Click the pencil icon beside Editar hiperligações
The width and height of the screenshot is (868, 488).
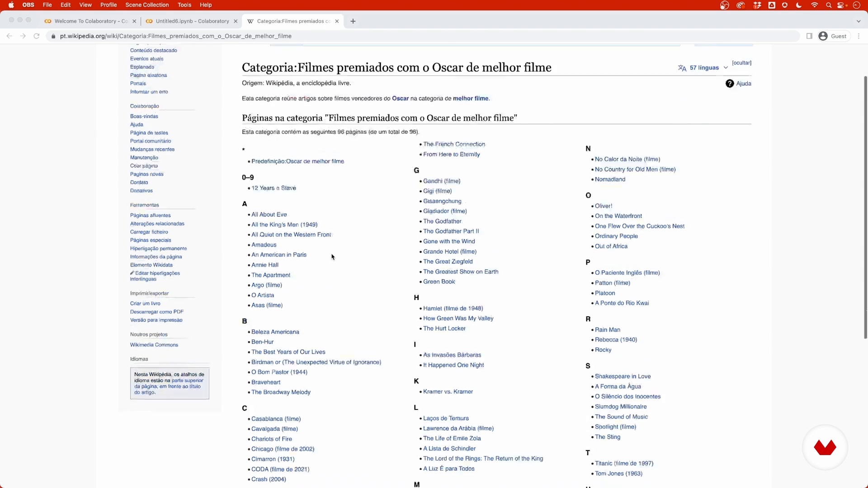(132, 273)
